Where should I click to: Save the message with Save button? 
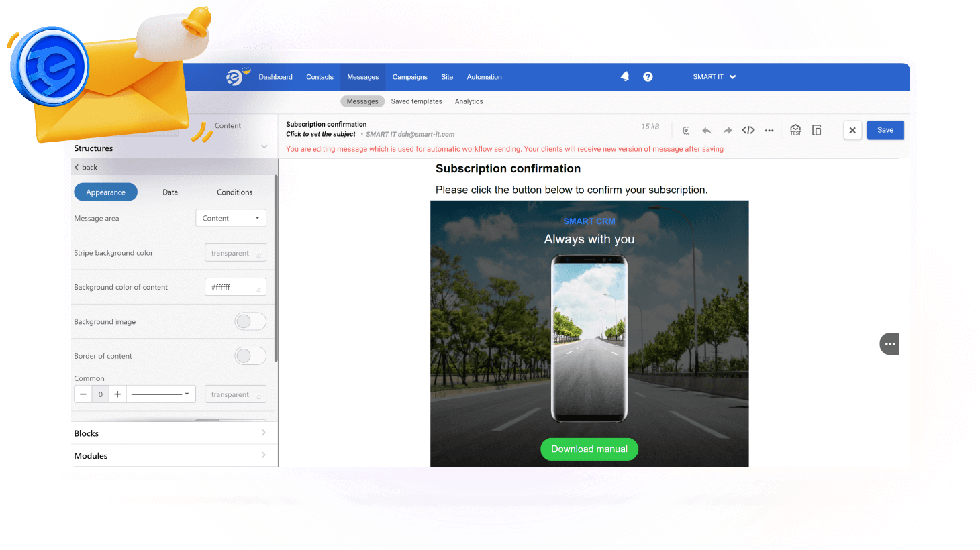pyautogui.click(x=885, y=130)
